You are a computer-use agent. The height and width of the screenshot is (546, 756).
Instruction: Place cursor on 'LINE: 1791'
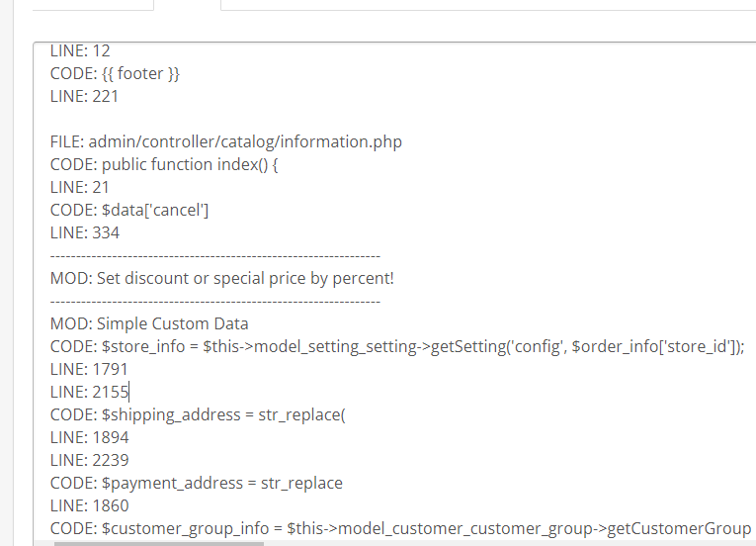(x=89, y=369)
